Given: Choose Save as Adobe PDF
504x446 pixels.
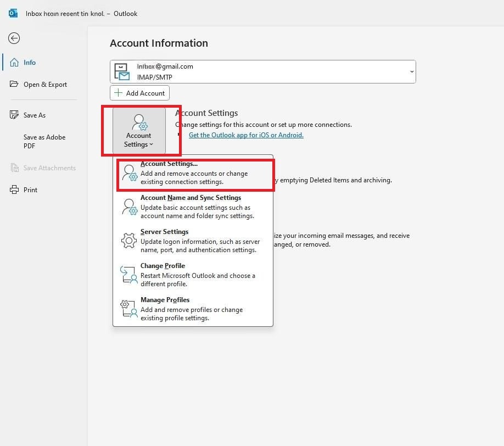Looking at the screenshot, I should (x=44, y=142).
